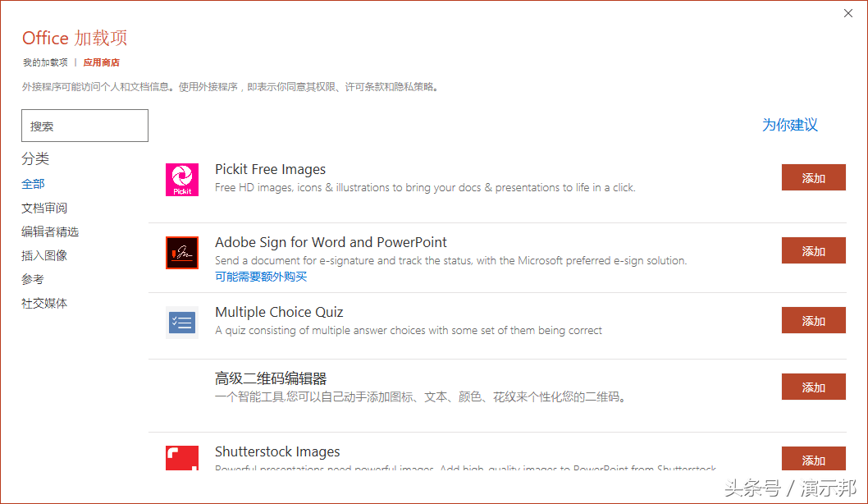The image size is (868, 504).
Task: Click the Adobe Sign add-in icon
Action: pos(182,253)
